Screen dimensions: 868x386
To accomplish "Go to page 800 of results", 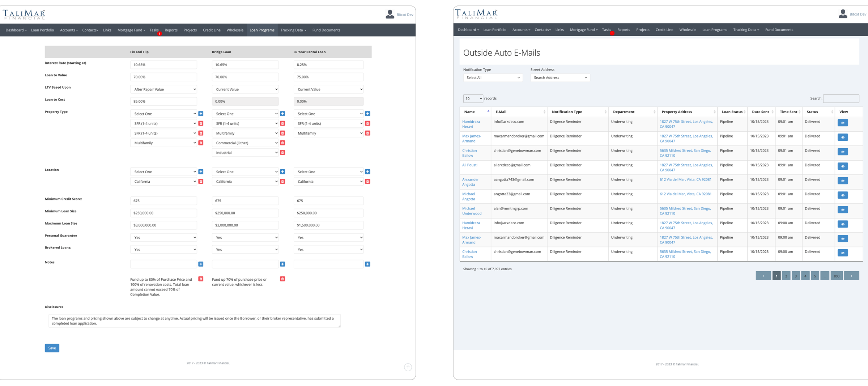I will click(836, 276).
